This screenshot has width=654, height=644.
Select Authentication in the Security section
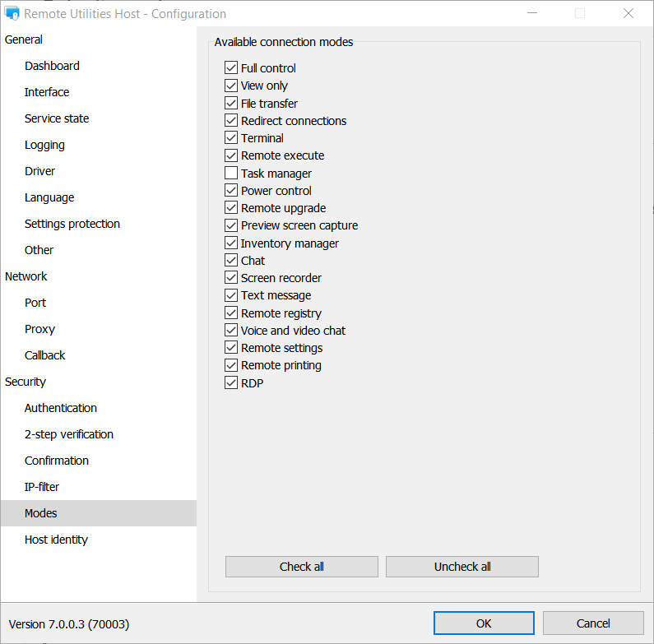[61, 408]
